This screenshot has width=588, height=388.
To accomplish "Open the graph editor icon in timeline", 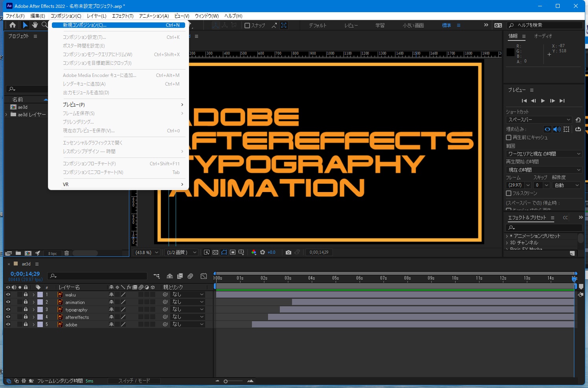I will 204,276.
